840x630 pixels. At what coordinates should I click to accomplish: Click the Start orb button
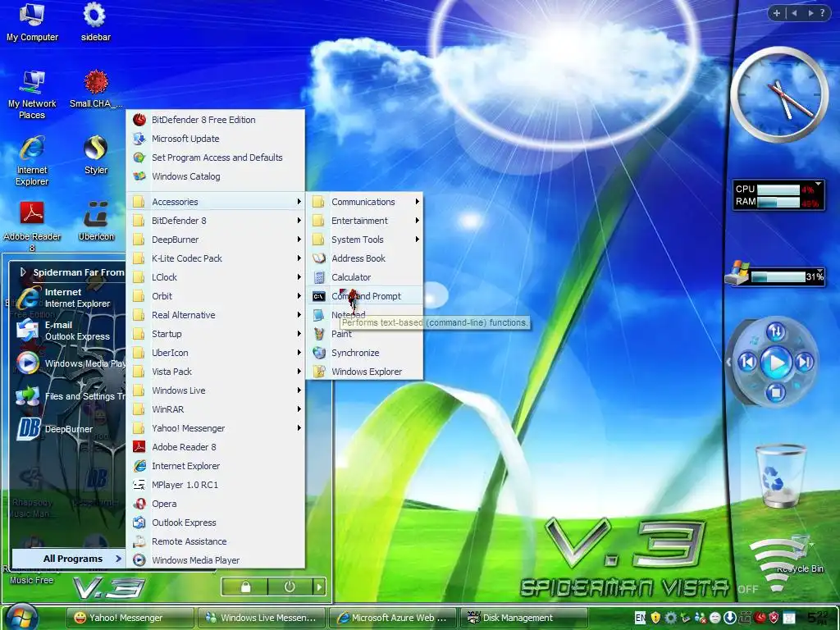click(x=21, y=617)
